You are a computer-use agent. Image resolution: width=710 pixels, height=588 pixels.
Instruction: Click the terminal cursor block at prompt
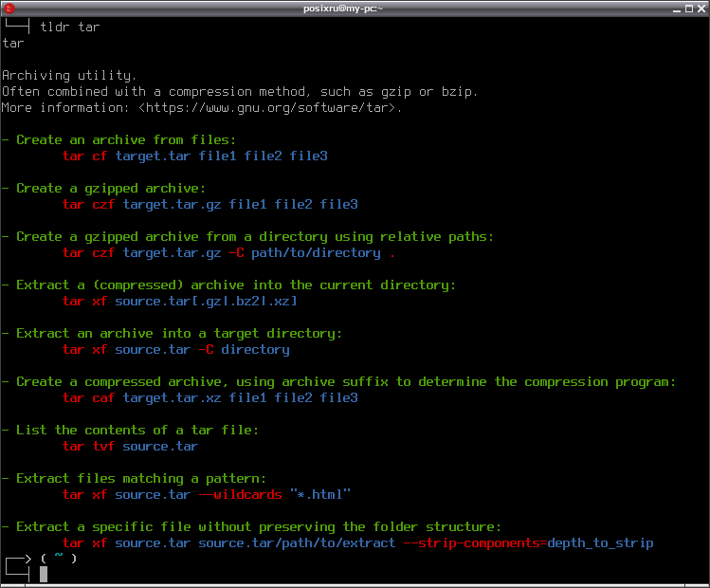click(44, 575)
